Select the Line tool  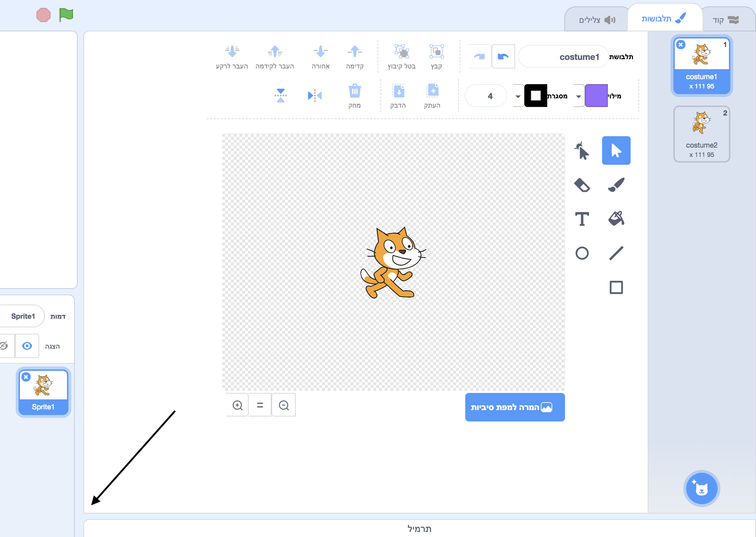(616, 253)
